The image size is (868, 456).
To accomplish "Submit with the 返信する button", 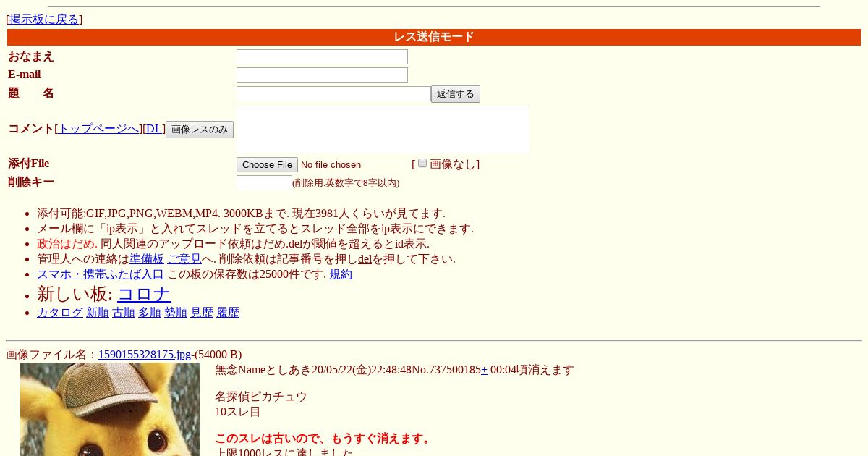I will 456,94.
